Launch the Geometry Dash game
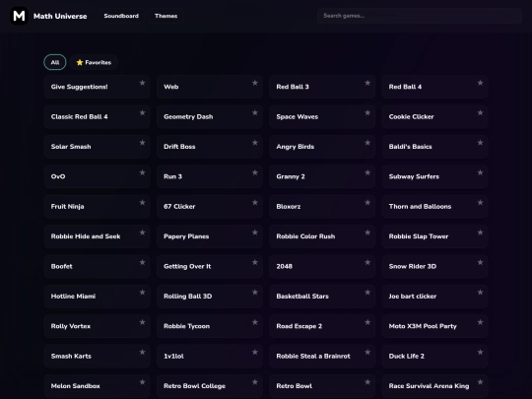Viewport: 532px width, 399px height. (209, 116)
